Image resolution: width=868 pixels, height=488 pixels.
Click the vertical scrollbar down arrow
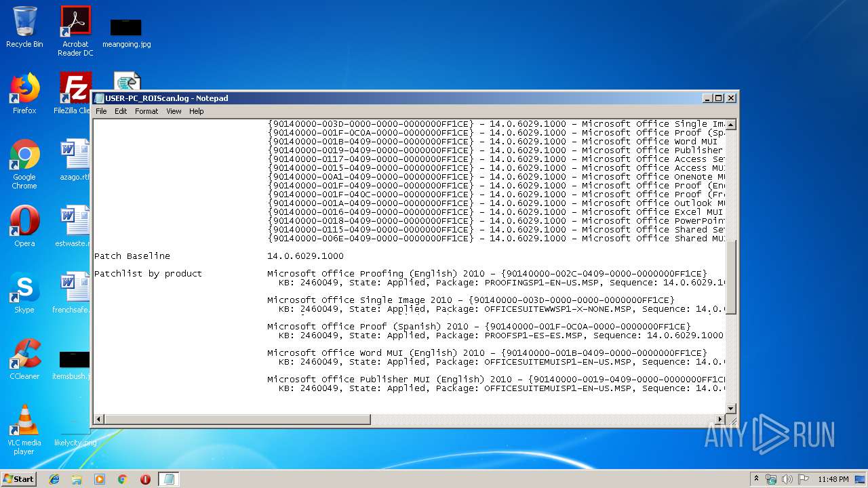tap(731, 408)
